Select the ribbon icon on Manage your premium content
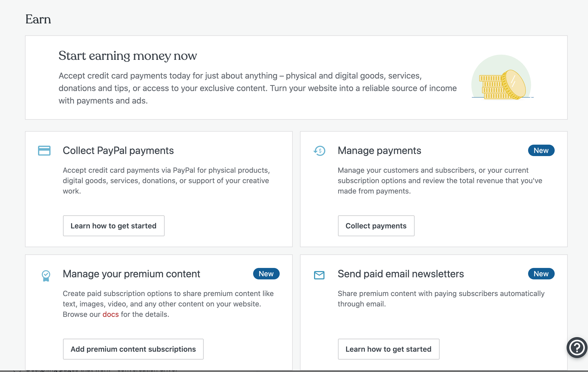The width and height of the screenshot is (588, 372). click(46, 275)
